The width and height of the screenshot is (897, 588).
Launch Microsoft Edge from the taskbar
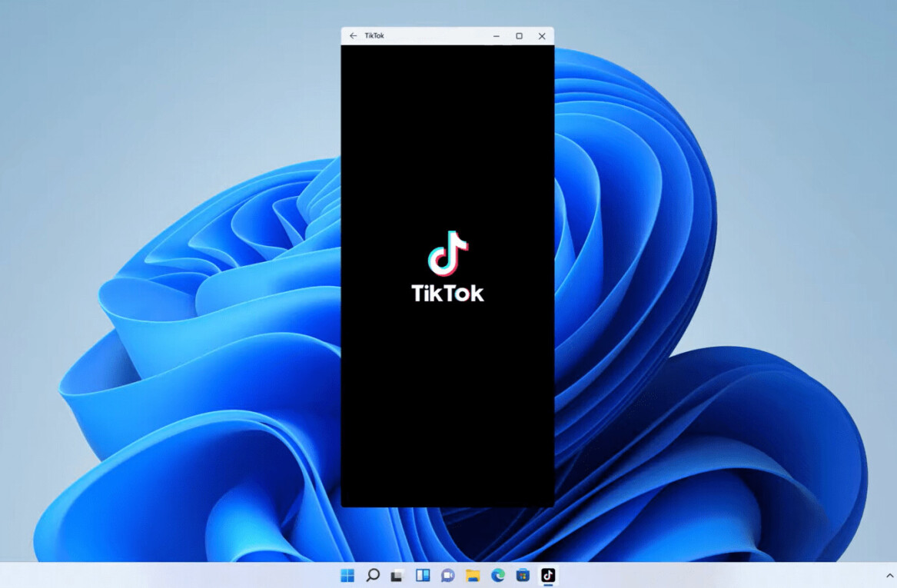tap(497, 575)
